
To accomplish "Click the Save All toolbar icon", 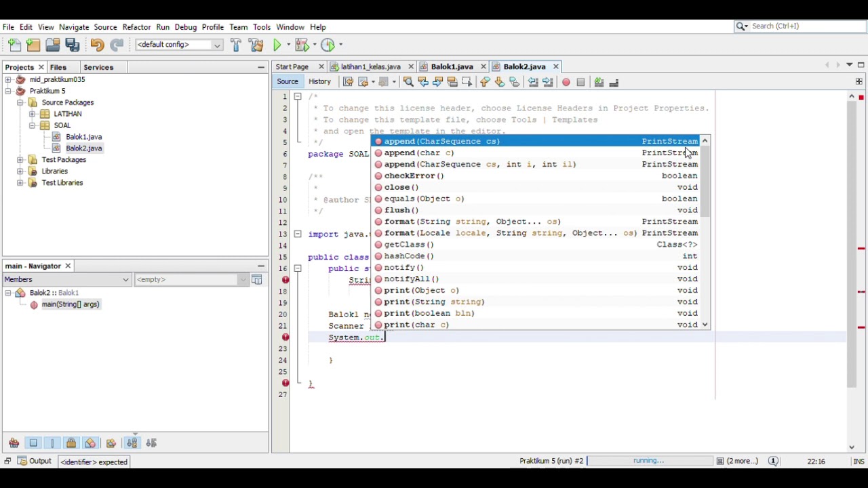I will click(x=73, y=45).
